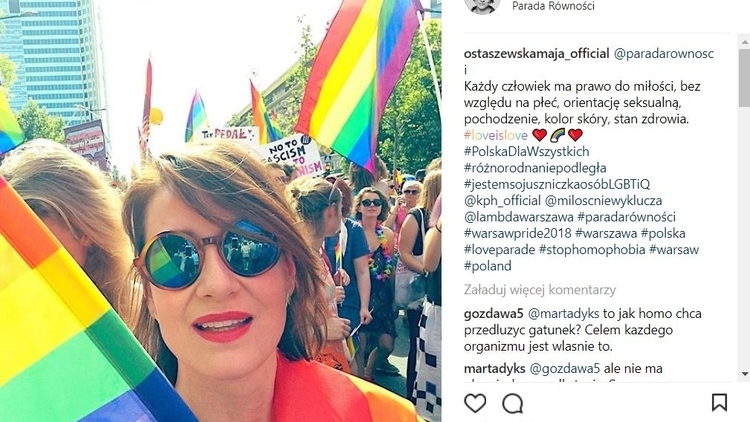The image size is (750, 422).
Task: Save the post with the bookmark icon
Action: (719, 402)
